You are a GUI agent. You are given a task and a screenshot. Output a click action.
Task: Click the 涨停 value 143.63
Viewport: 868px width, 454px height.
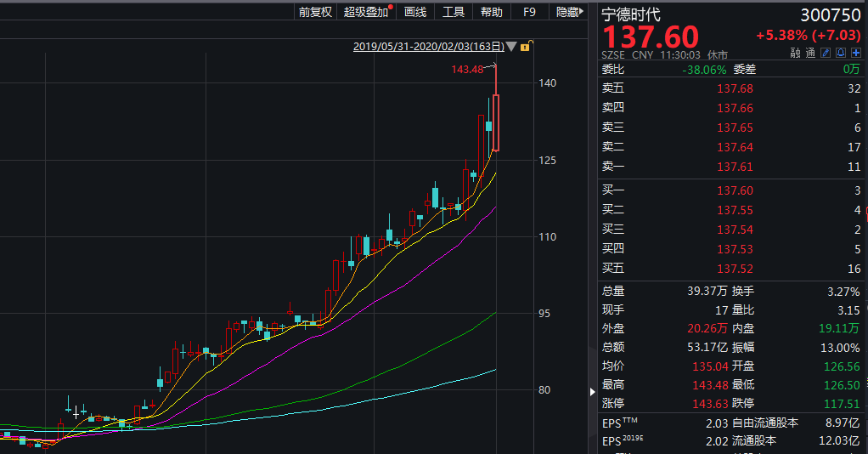click(710, 404)
